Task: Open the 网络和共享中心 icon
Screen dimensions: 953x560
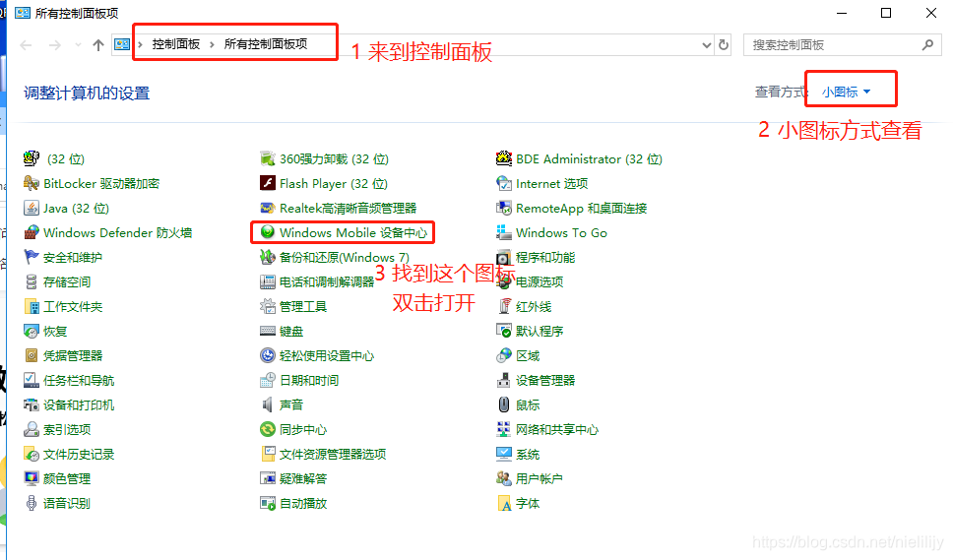Action: point(504,429)
